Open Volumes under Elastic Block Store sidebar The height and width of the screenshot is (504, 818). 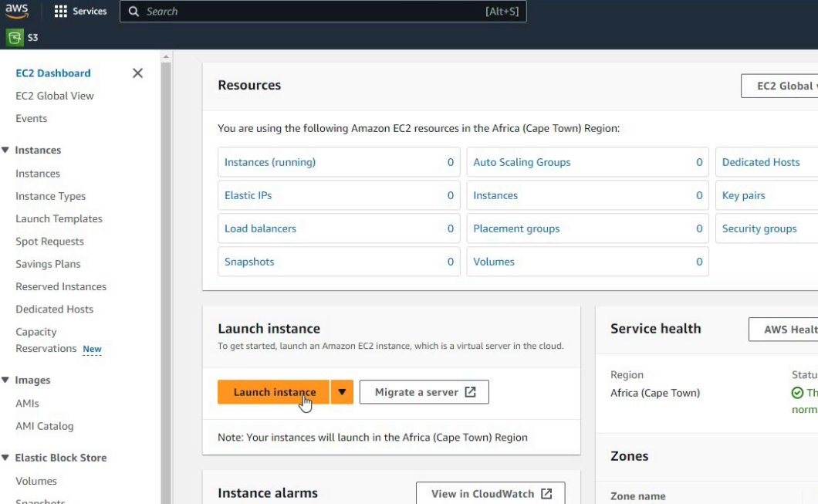[x=36, y=481]
